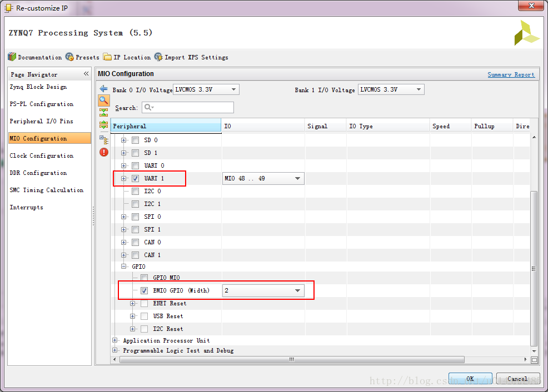
Task: Enable the I2C Reset checkbox
Action: (x=145, y=329)
